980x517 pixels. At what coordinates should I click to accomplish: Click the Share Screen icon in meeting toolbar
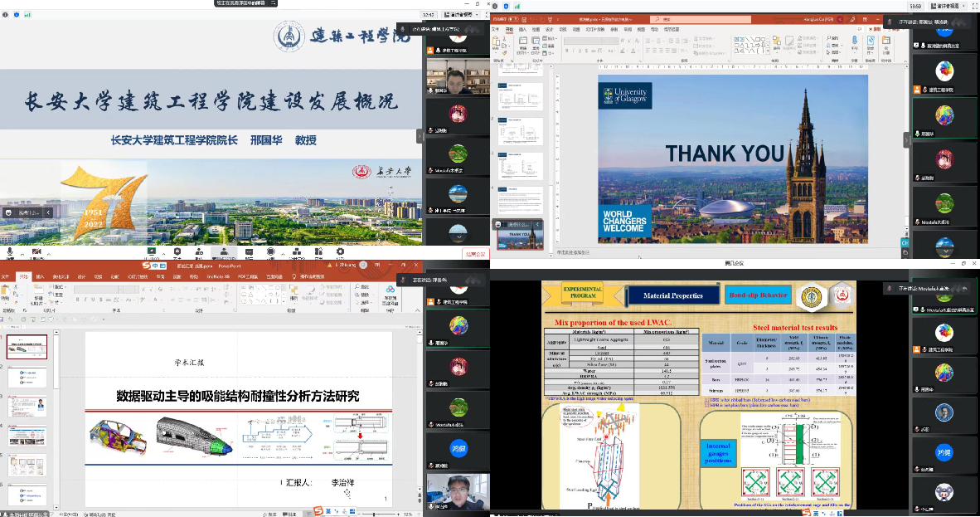point(152,251)
